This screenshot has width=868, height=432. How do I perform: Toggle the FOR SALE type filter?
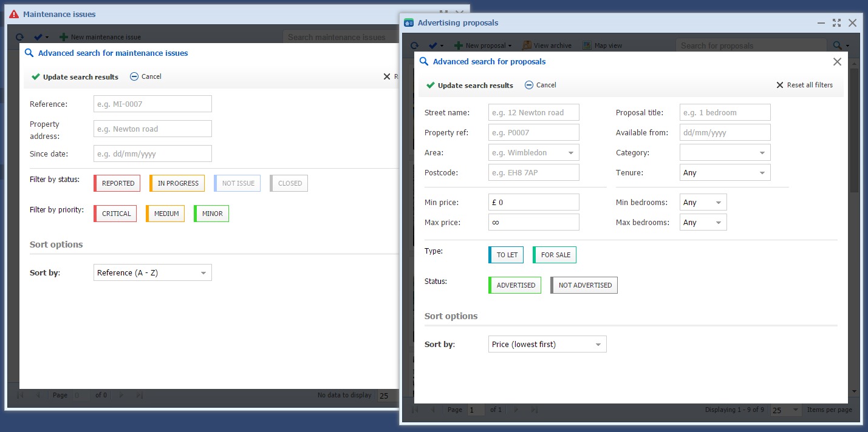pos(555,255)
